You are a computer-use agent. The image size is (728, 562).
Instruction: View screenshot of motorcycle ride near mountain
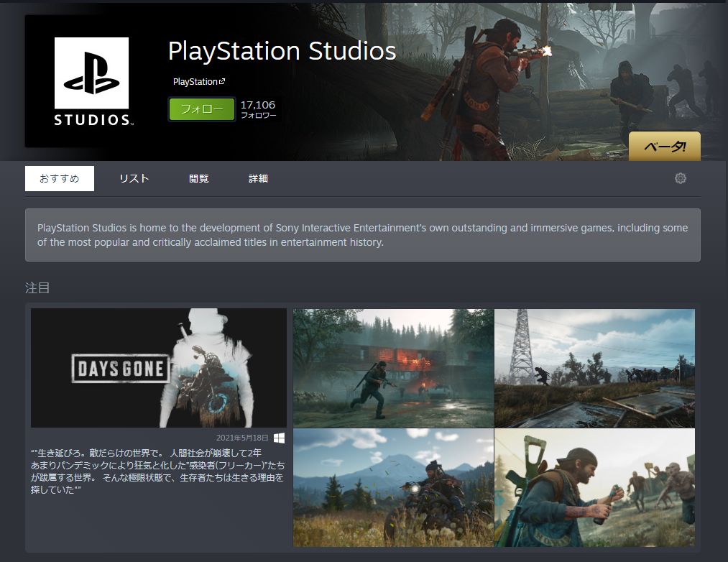[x=393, y=488]
